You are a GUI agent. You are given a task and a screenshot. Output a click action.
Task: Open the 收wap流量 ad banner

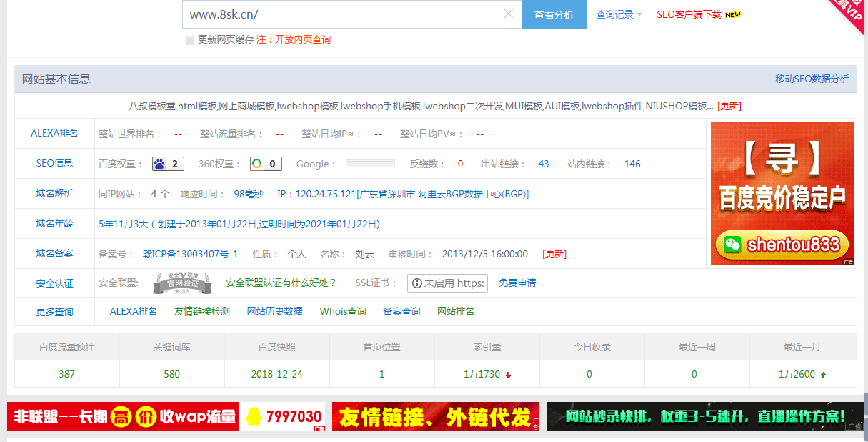pos(166,416)
